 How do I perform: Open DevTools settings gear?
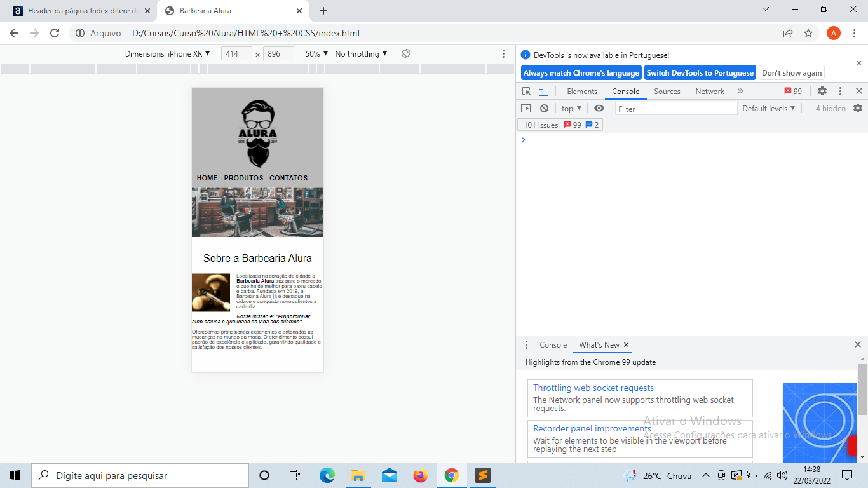[x=822, y=91]
